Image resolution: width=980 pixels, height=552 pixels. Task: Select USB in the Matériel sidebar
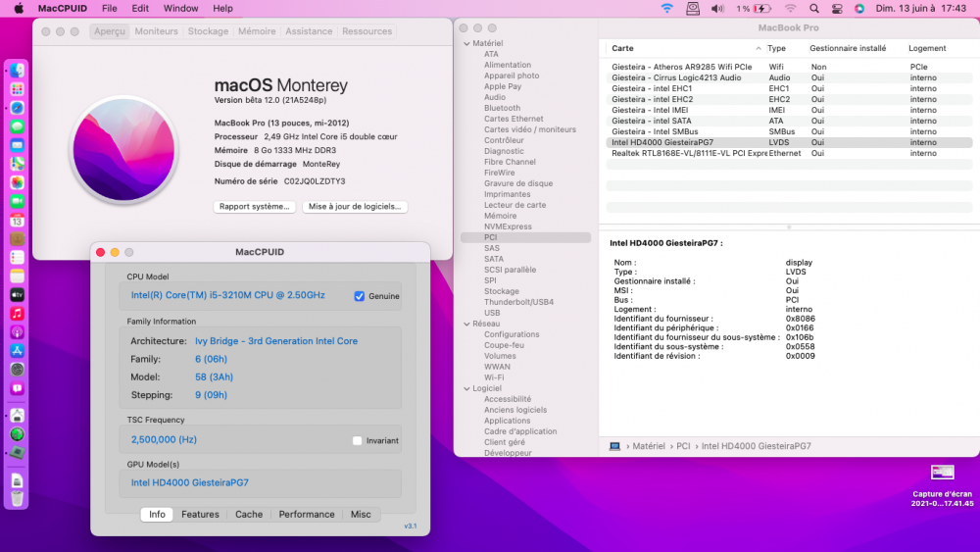pos(492,313)
